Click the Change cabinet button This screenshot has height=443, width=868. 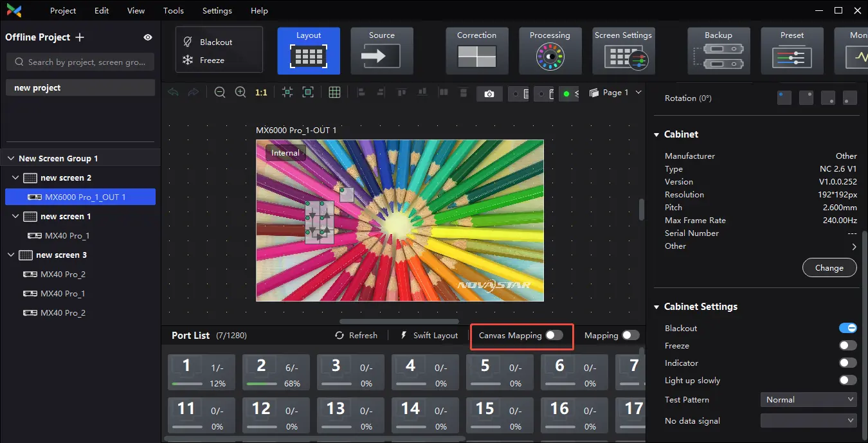[x=829, y=268]
